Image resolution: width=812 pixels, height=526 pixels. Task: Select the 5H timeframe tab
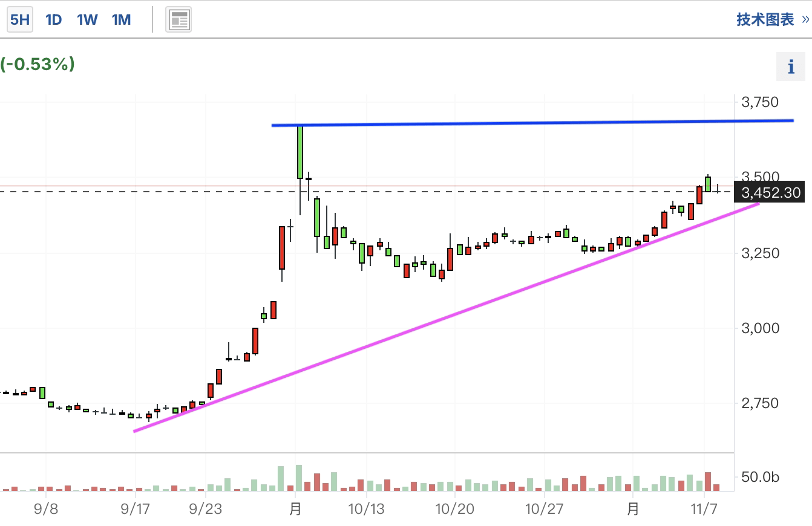[x=19, y=19]
